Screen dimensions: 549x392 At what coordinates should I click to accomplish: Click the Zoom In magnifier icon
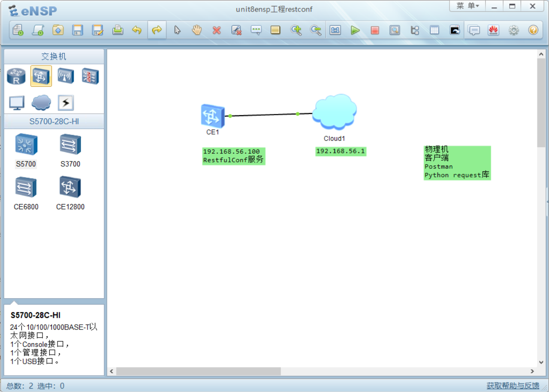296,30
